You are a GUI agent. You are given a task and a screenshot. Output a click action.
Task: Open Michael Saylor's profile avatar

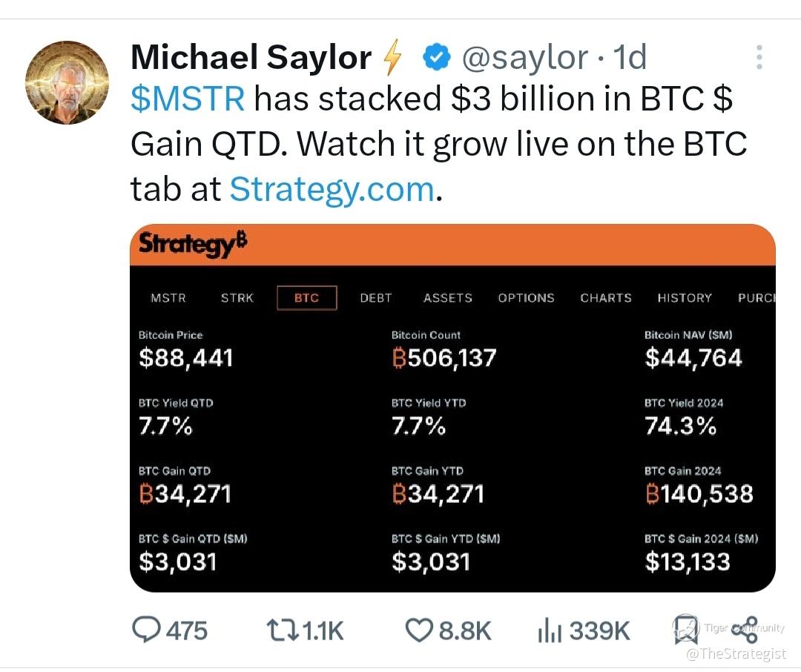click(67, 83)
